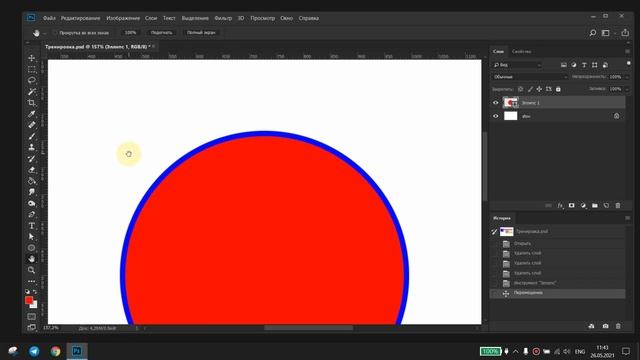Select the Crop tool
Viewport: 640px width, 360px height.
tap(31, 102)
